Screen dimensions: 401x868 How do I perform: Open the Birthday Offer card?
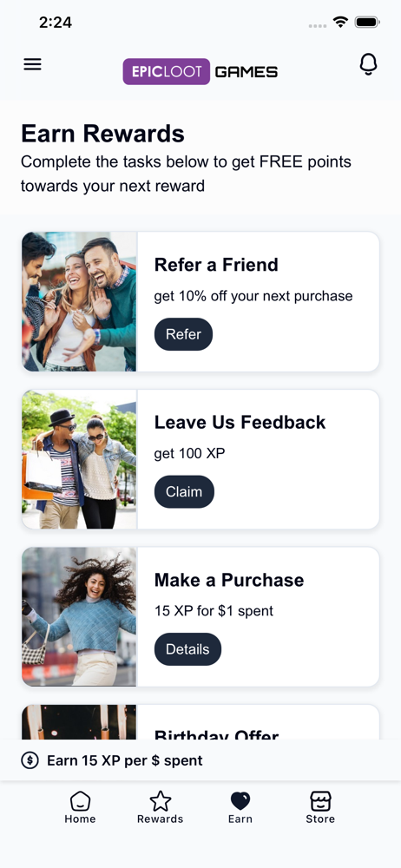[x=200, y=722]
